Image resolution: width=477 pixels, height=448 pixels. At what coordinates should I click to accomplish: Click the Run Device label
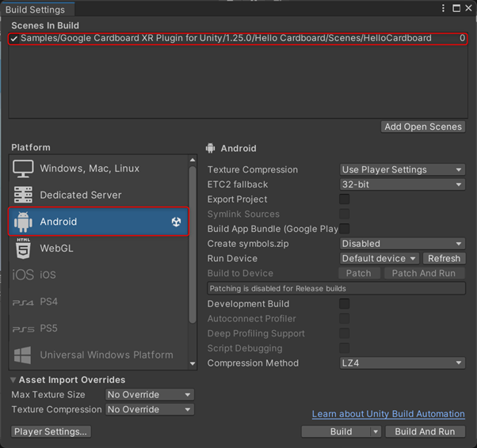click(232, 258)
